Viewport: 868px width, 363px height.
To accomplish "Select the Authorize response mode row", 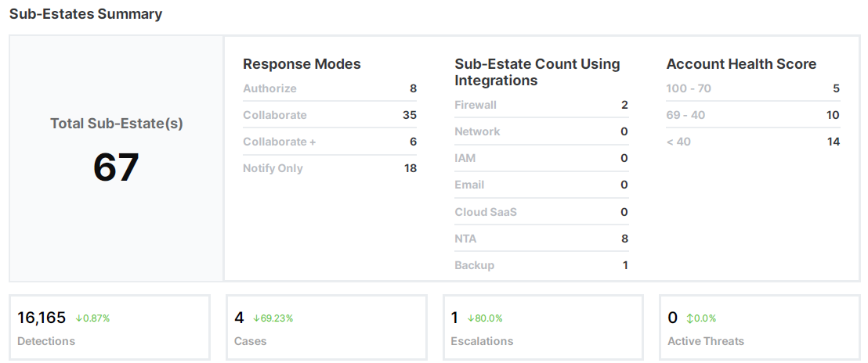I will tap(330, 88).
